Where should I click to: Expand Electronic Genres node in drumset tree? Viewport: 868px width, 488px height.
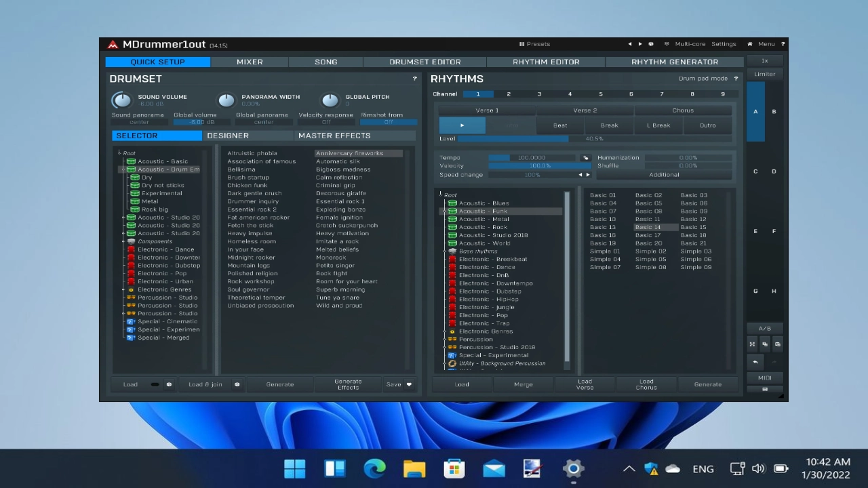point(124,289)
